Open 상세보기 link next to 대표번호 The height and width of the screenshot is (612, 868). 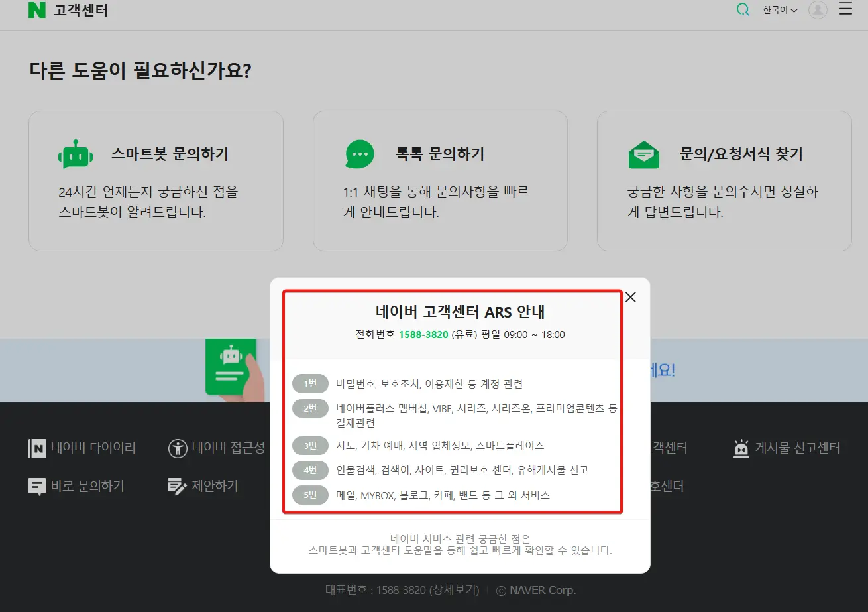tap(455, 590)
